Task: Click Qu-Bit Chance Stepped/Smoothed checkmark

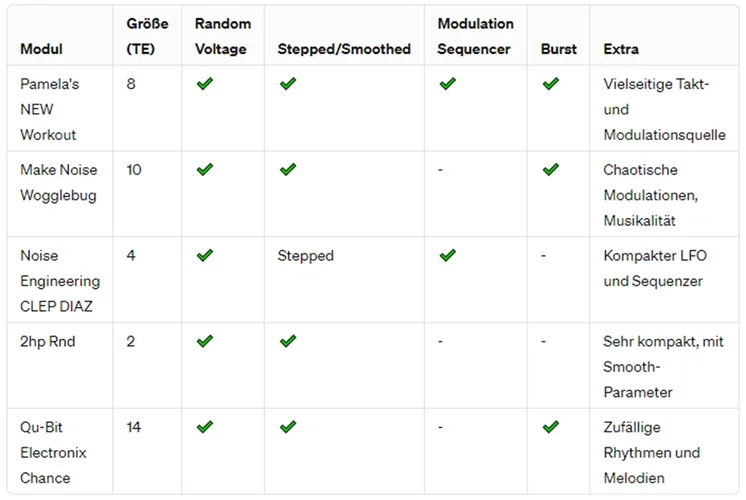Action: (288, 427)
